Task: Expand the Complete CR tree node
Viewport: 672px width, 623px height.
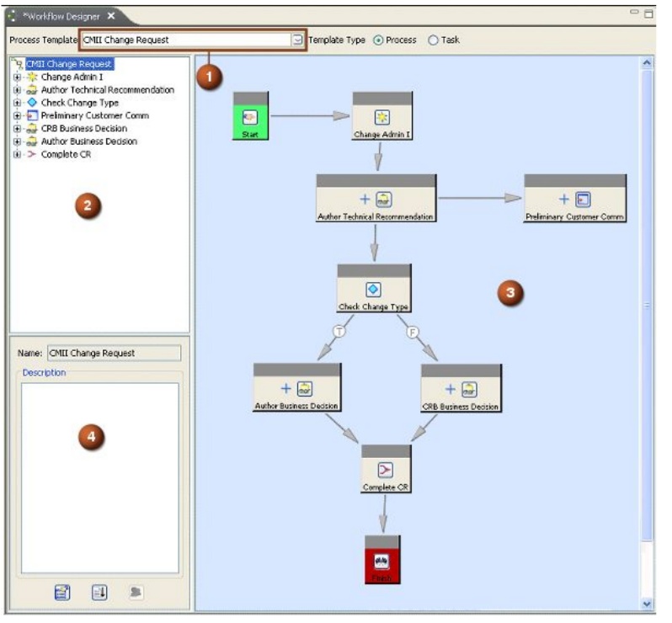Action: pos(17,154)
